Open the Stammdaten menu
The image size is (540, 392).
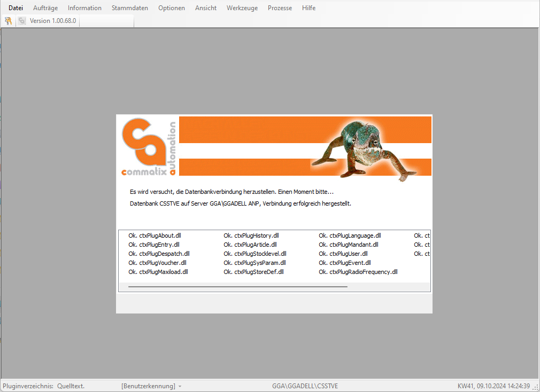click(130, 8)
